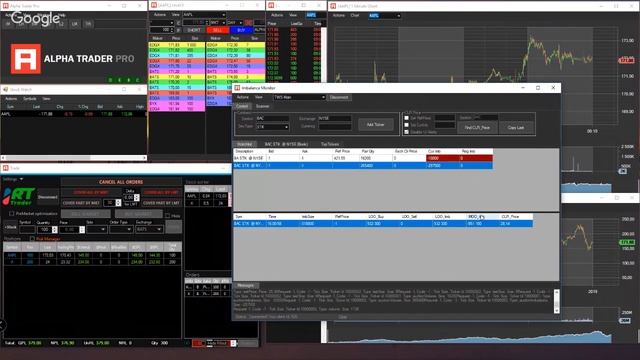Select the AAPL row in the Stock Watch window
The height and width of the screenshot is (360, 640).
click(x=73, y=114)
